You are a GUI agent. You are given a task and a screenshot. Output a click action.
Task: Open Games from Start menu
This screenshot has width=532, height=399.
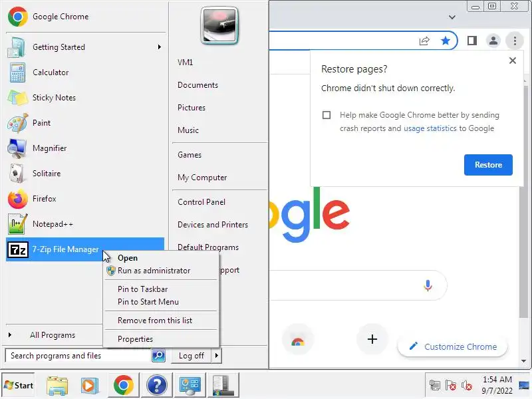tap(190, 155)
